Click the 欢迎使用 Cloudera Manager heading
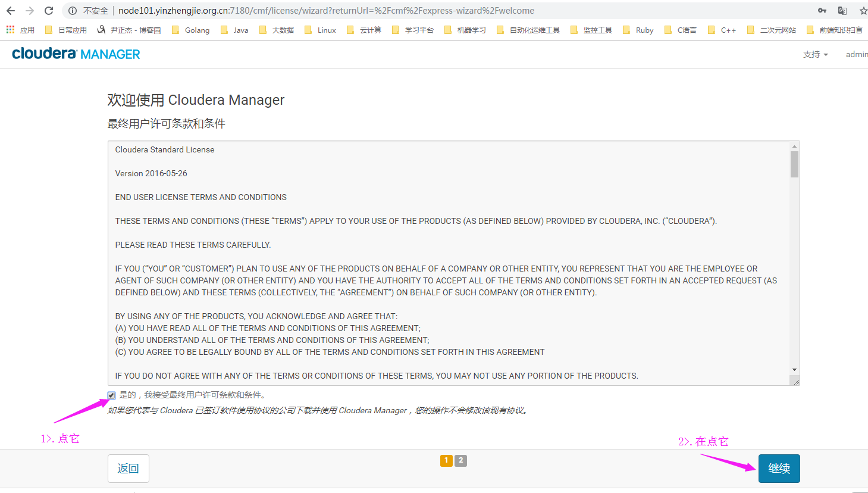868x493 pixels. click(x=196, y=100)
